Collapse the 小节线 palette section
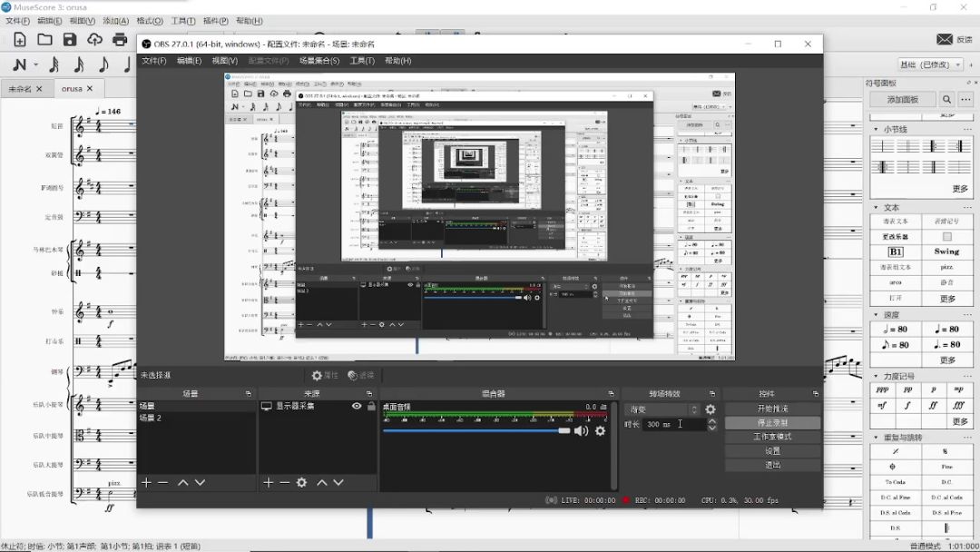Image resolution: width=980 pixels, height=552 pixels. point(876,130)
